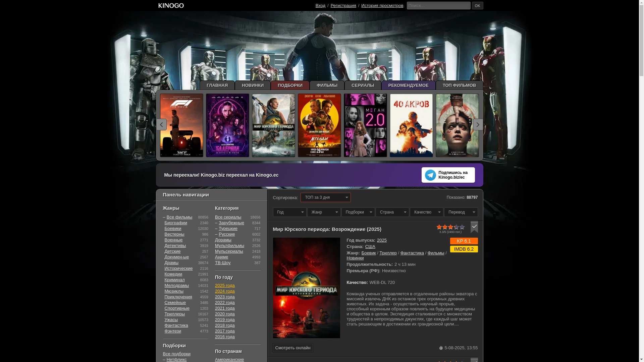Viewport: 644px width, 362px height.
Task: Open the carousel poster after 40 акров
Action: (x=457, y=125)
